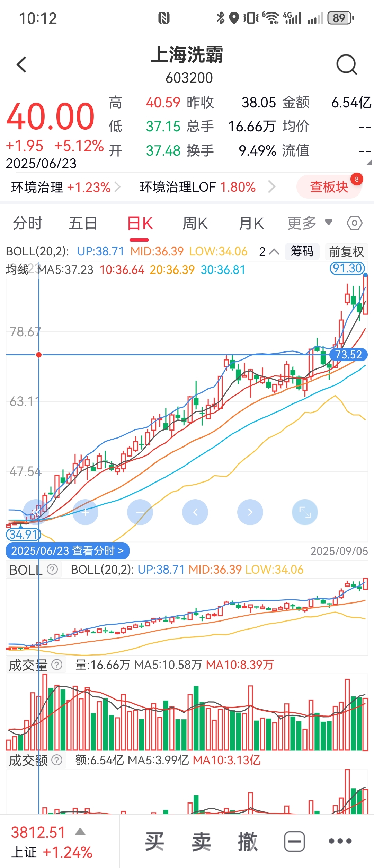The height and width of the screenshot is (868, 374).
Task: Tap stock code 603200
Action: coord(189,78)
